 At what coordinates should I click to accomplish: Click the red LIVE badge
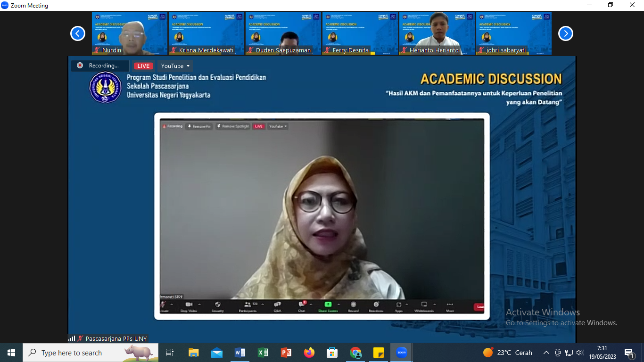click(143, 66)
